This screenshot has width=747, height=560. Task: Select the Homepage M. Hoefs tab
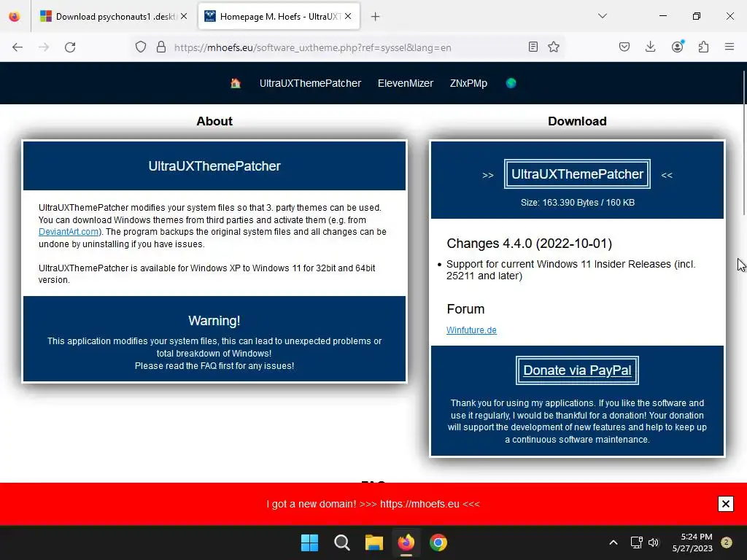279,17
